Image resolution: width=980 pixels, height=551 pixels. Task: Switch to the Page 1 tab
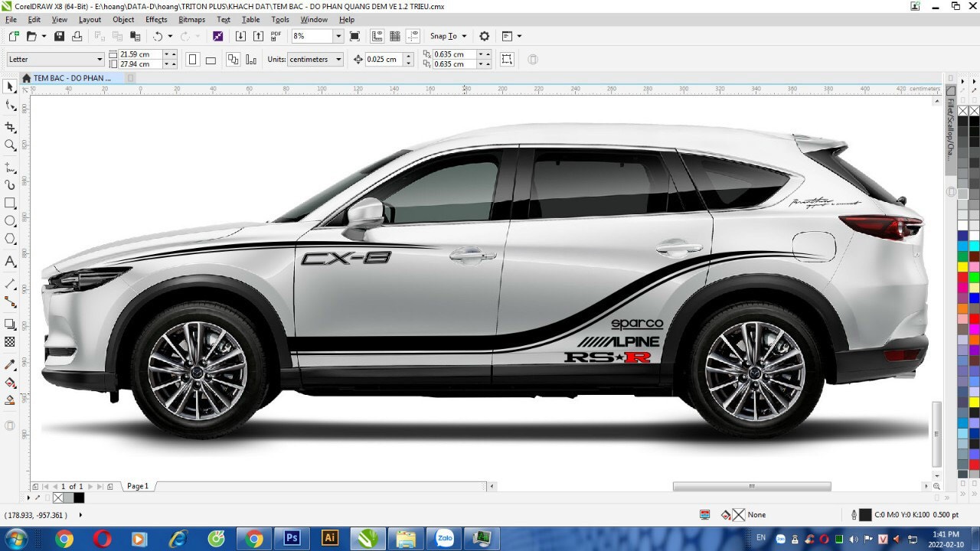(x=138, y=486)
